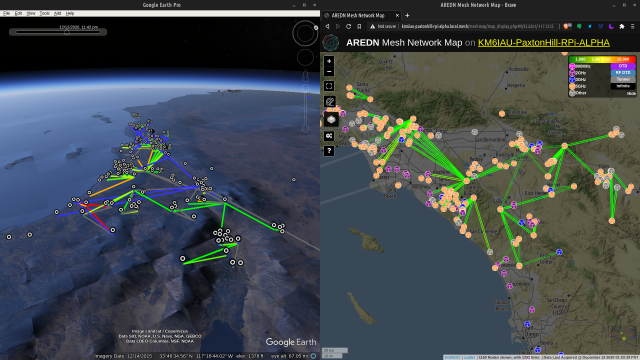Screen dimensions: 640x360
Task: Click the browser address bar URL
Action: 477,26
